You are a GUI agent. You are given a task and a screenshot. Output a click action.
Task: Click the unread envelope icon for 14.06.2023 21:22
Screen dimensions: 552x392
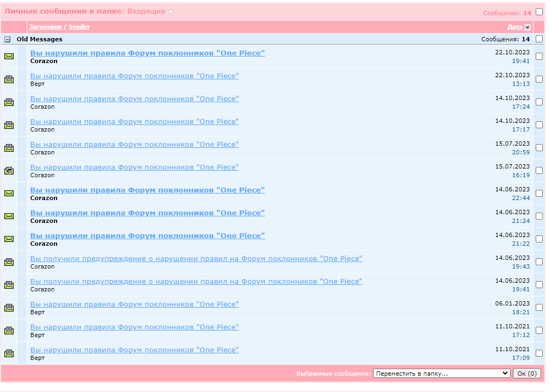pyautogui.click(x=9, y=239)
